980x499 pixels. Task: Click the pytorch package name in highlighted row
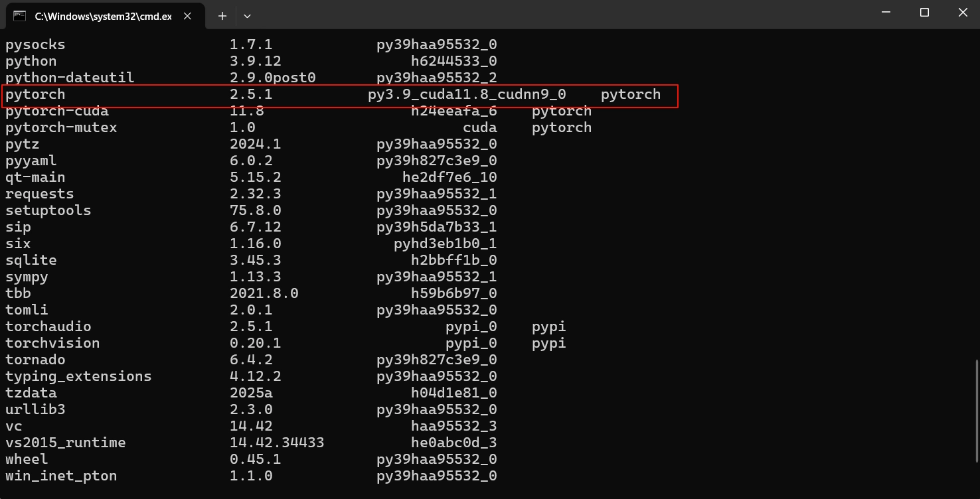click(35, 95)
